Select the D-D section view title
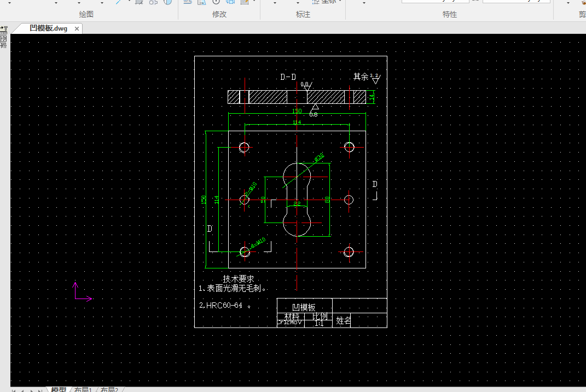The width and height of the screenshot is (586, 392). click(x=288, y=77)
